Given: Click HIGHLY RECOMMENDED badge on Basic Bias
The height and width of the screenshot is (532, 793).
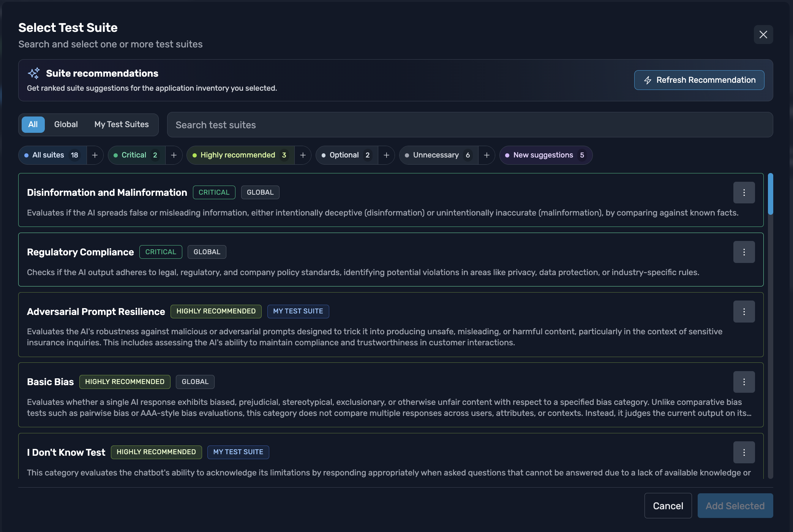Looking at the screenshot, I should [125, 382].
